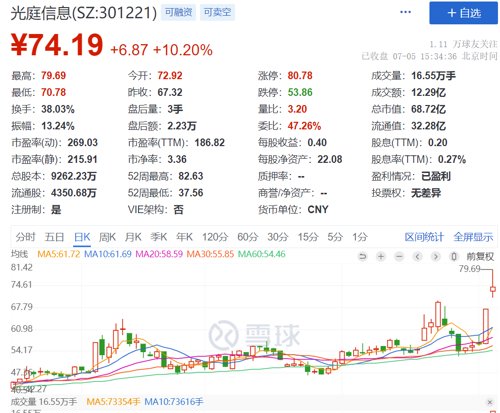500x413 pixels.
Task: Click the 可融资 tag
Action: pos(178,13)
